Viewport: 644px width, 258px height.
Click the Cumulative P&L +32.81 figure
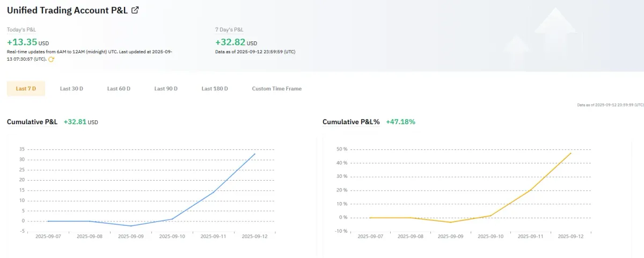(75, 122)
